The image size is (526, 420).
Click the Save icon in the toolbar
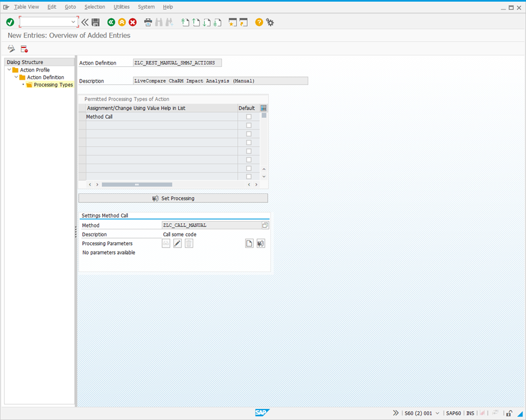[96, 22]
